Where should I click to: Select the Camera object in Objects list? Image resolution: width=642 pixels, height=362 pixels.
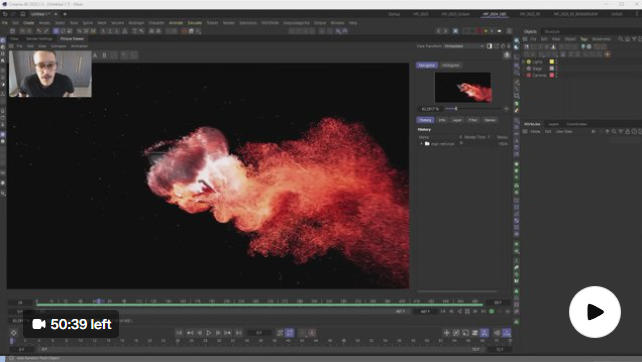(x=539, y=75)
